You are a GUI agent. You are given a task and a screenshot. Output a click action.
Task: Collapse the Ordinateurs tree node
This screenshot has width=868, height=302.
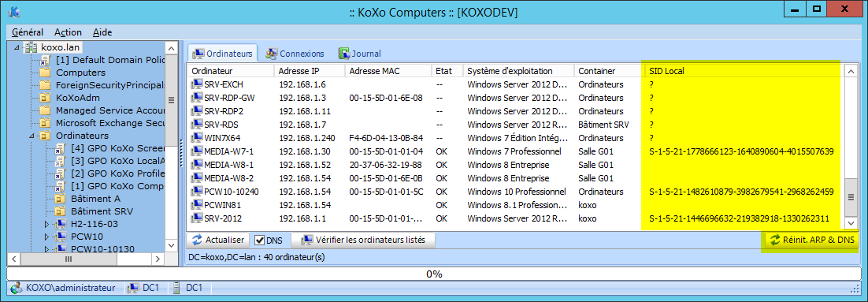point(32,136)
